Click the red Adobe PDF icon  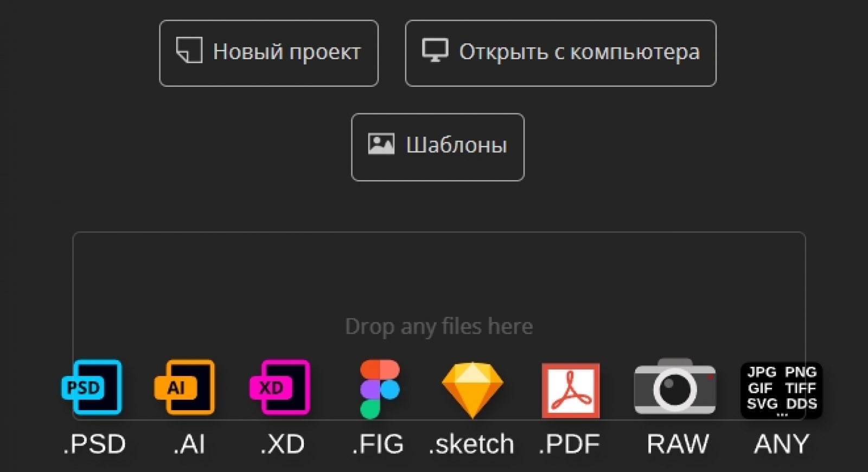point(570,391)
